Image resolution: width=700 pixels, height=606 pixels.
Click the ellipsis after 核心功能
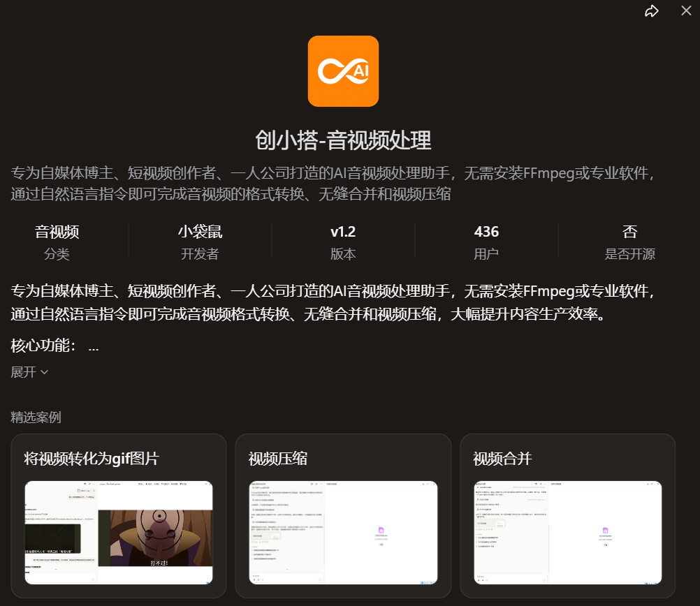[93, 346]
